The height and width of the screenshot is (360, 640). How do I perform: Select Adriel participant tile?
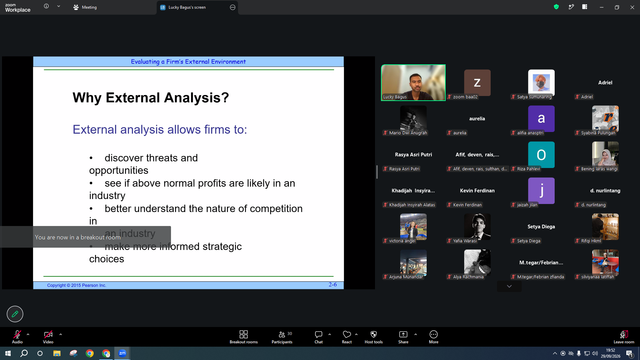pyautogui.click(x=605, y=84)
